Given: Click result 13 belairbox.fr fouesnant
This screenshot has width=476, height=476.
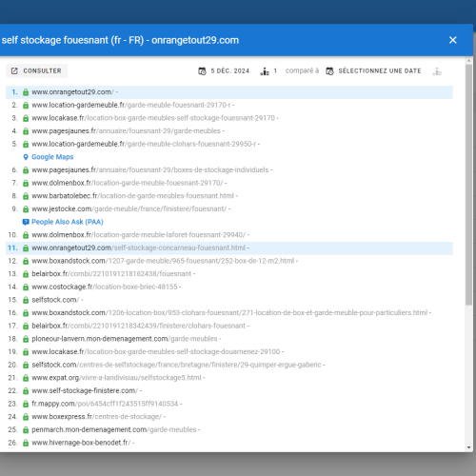Looking at the screenshot, I should coord(111,274).
